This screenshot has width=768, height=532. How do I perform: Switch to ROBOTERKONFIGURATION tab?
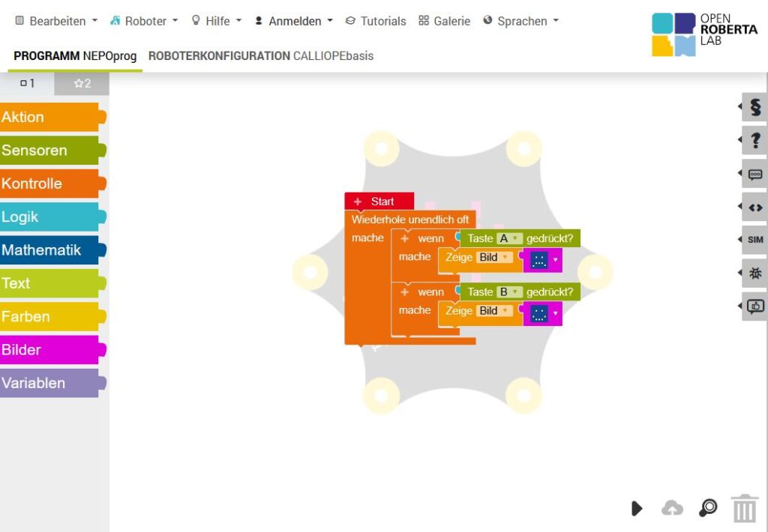(x=260, y=56)
